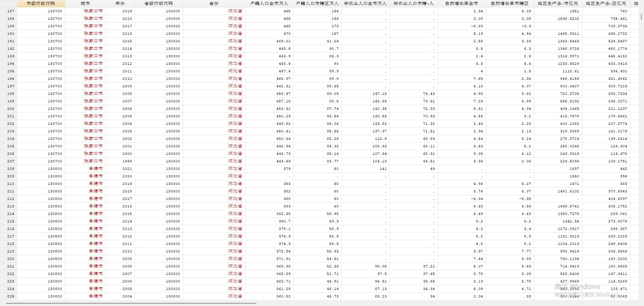Select the 河北省 cell in row 207
Image resolution: width=644 pixels, height=306 pixels.
pyautogui.click(x=214, y=161)
